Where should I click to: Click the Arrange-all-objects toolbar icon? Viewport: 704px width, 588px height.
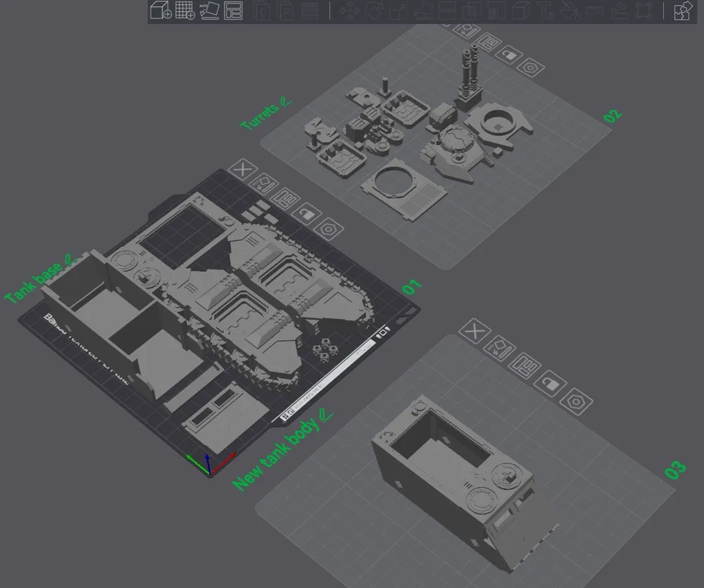[232, 9]
